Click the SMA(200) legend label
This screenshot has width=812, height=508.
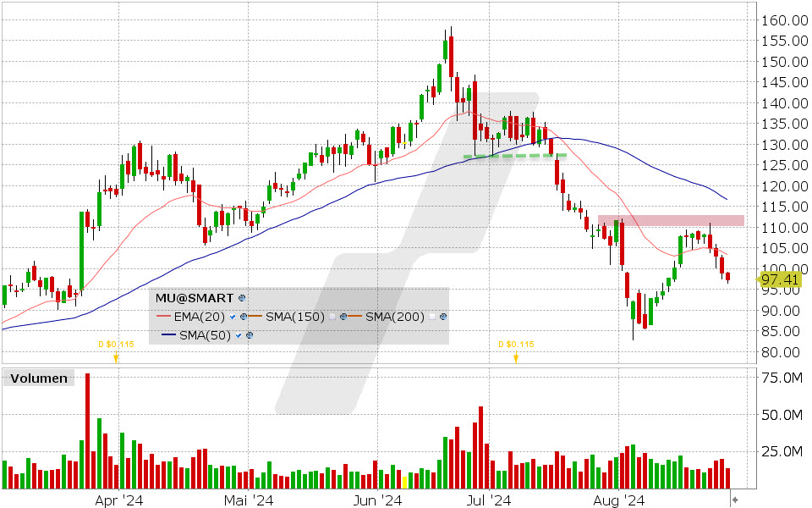click(395, 317)
